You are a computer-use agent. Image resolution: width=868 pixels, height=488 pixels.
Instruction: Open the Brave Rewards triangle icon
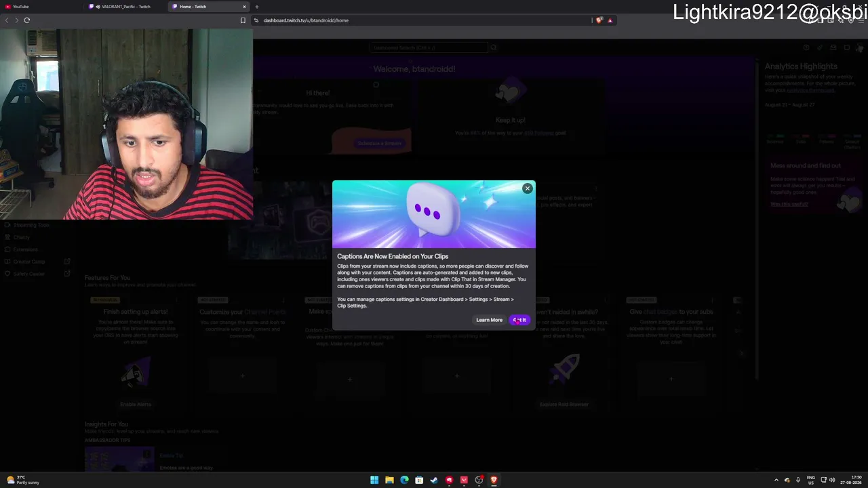pos(610,20)
